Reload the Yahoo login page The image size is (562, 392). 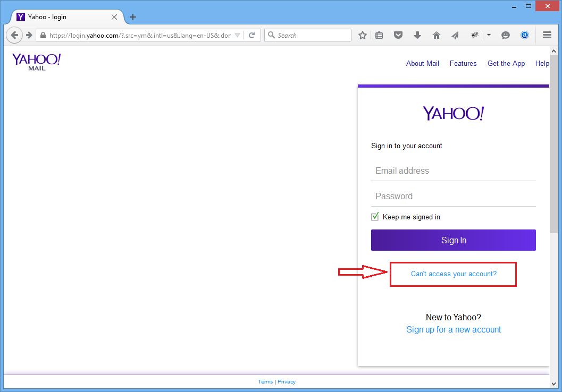[x=250, y=35]
